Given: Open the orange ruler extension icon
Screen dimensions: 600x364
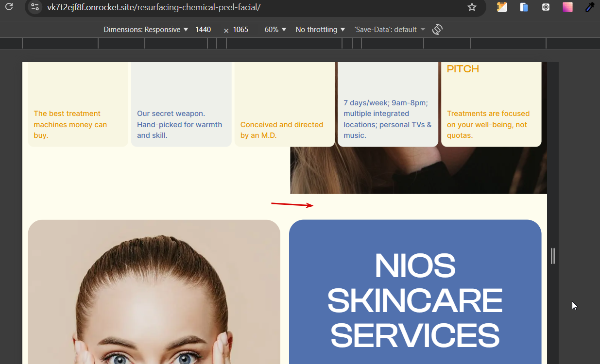Looking at the screenshot, I should 502,7.
